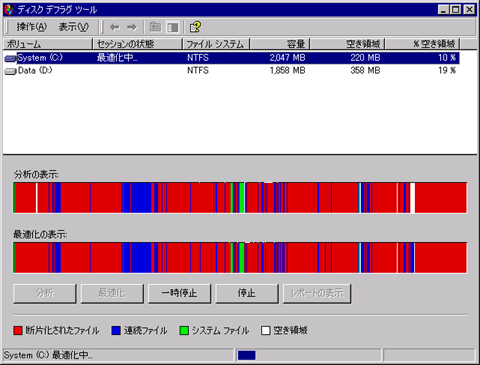Click the back arrow toolbar icon
The height and width of the screenshot is (365, 480).
(115, 27)
